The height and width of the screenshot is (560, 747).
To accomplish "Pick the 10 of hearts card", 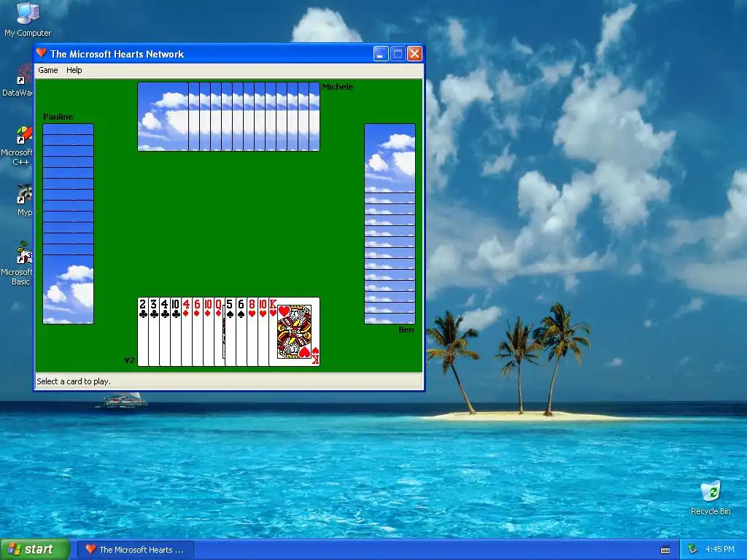I will pos(263,332).
